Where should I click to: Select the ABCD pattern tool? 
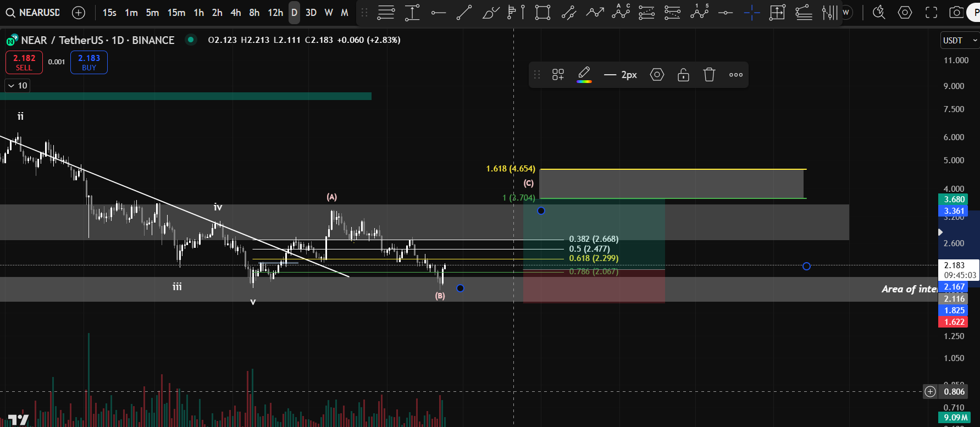pos(621,11)
